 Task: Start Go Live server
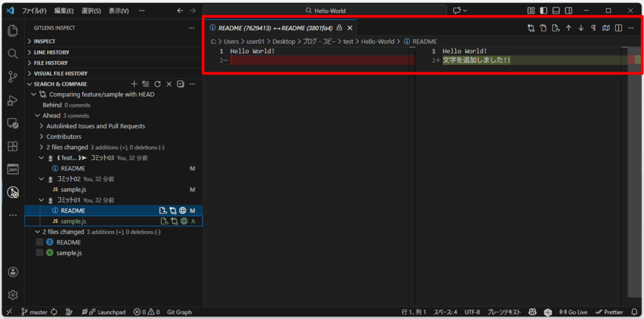[x=574, y=312]
